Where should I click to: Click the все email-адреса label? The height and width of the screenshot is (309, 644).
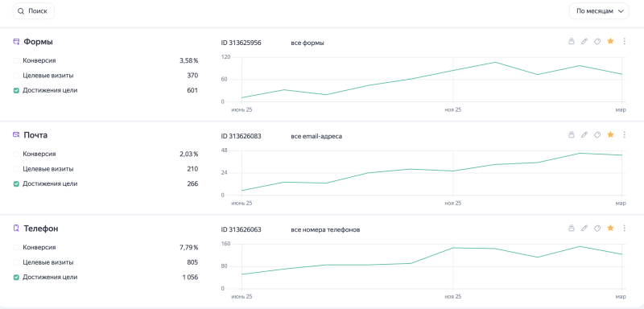coord(316,136)
